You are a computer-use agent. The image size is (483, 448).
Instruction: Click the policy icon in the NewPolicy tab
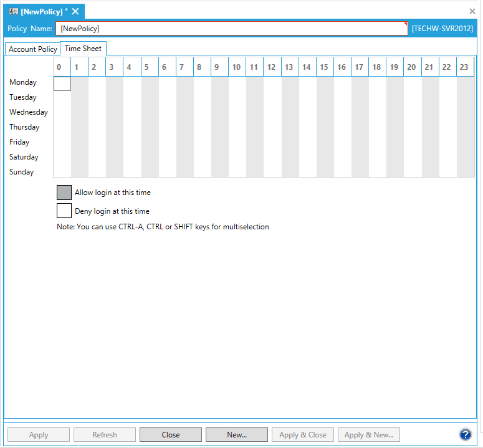13,11
